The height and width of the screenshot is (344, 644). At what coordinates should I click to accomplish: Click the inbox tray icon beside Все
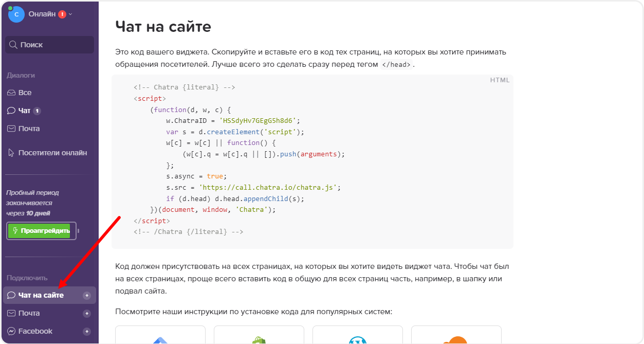(x=11, y=93)
